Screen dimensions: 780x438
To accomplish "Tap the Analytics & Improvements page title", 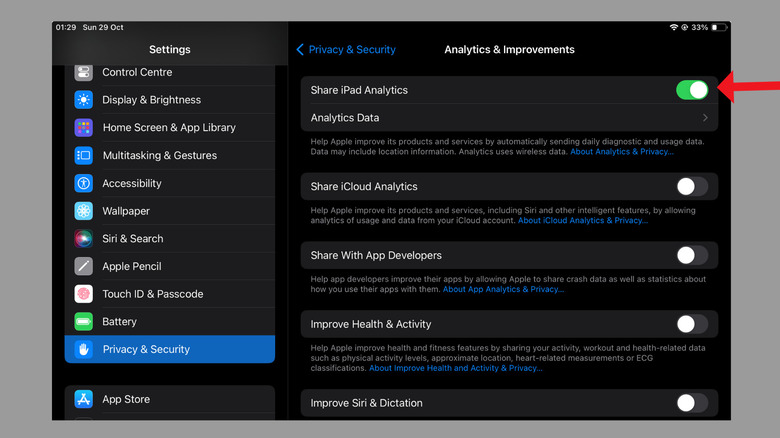I will [x=509, y=49].
